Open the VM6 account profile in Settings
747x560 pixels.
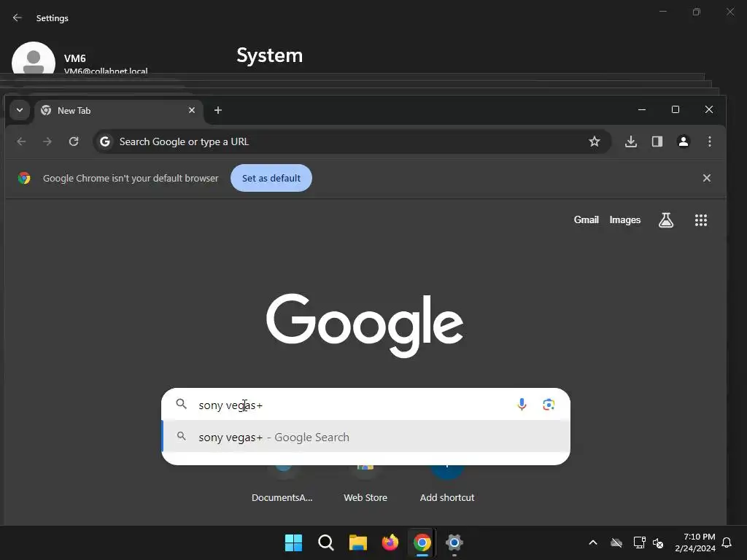click(x=80, y=60)
